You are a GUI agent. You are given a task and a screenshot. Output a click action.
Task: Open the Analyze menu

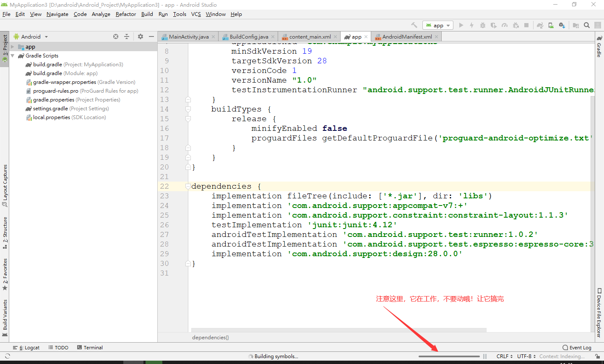[x=101, y=14]
